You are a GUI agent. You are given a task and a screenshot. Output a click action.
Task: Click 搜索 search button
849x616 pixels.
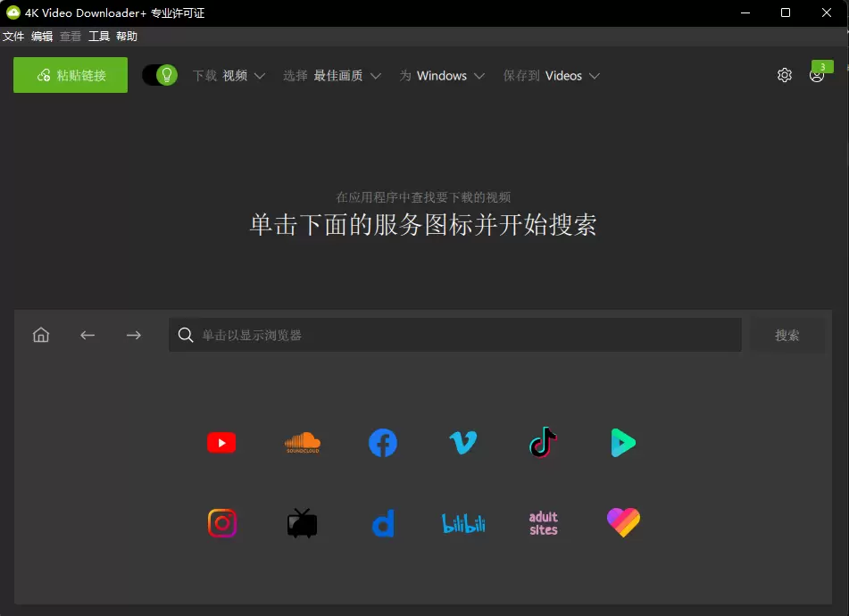[x=787, y=335]
